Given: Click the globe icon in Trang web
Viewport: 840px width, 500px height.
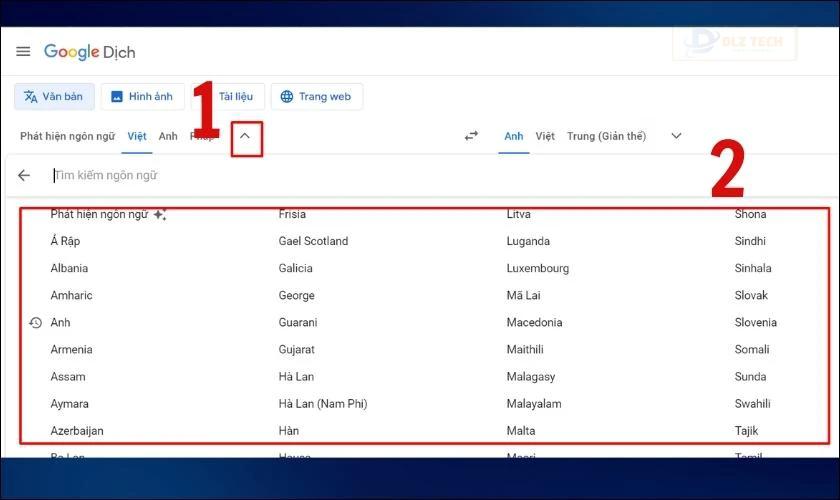Looking at the screenshot, I should tap(287, 96).
